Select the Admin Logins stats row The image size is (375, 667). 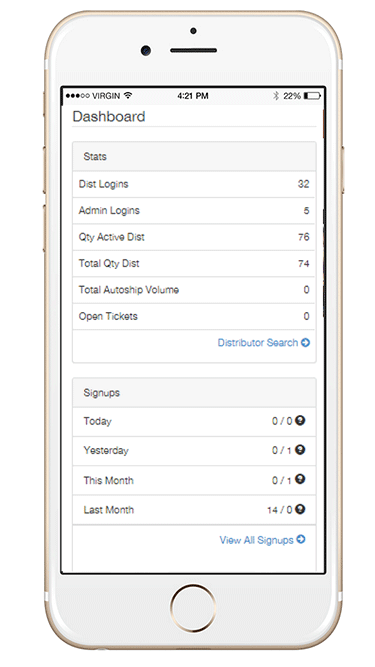click(x=194, y=211)
